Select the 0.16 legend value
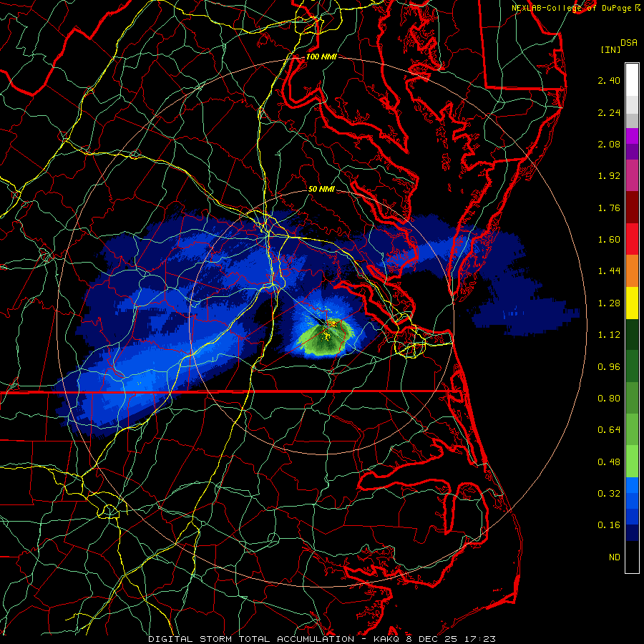The image size is (644, 644). click(x=609, y=525)
